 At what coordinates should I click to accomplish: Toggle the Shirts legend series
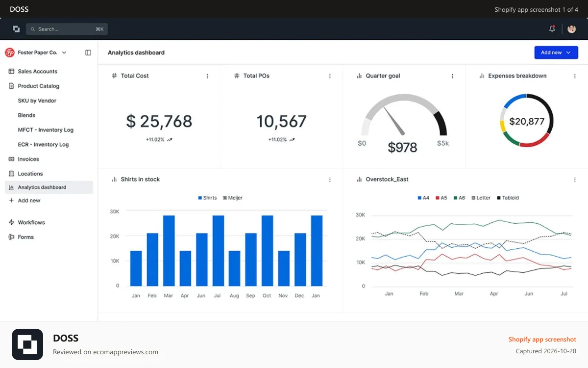click(207, 198)
